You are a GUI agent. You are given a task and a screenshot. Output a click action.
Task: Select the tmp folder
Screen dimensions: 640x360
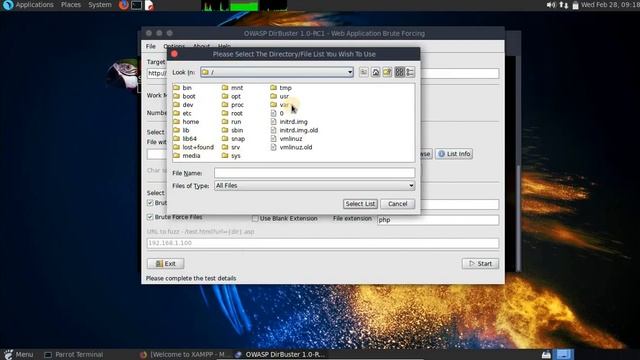tap(281, 88)
